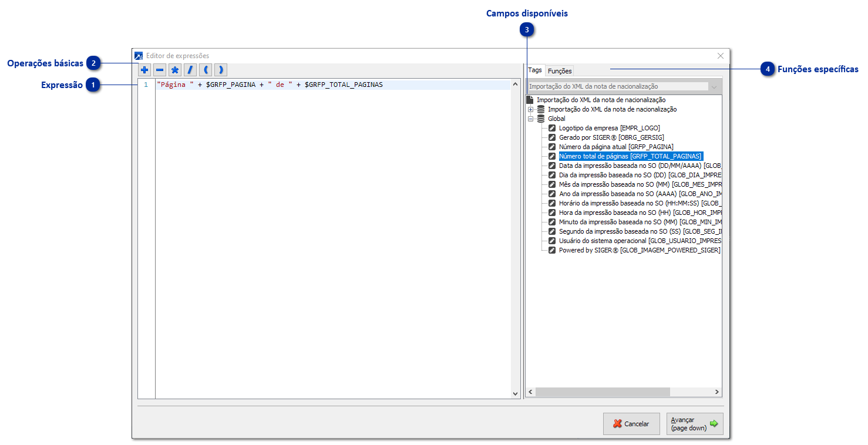Click the tag icon for Logotipo da empresa
This screenshot has width=868, height=445.
click(552, 128)
